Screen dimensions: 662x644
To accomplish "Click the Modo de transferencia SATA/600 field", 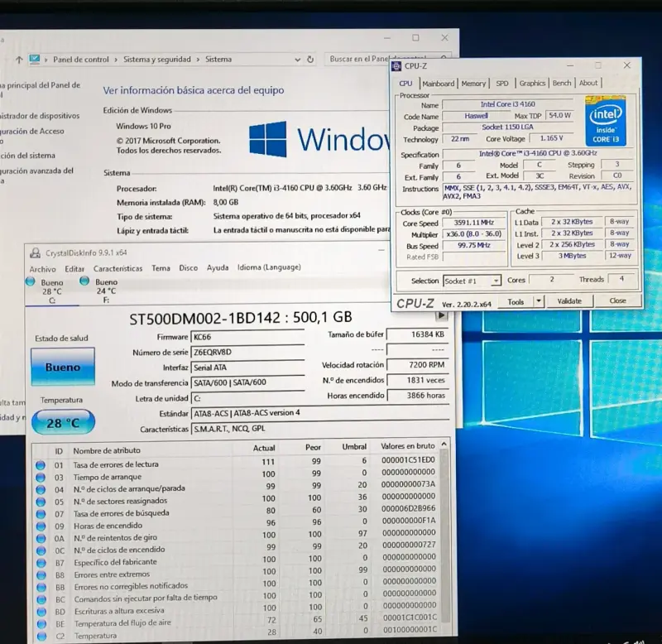I will click(x=247, y=382).
